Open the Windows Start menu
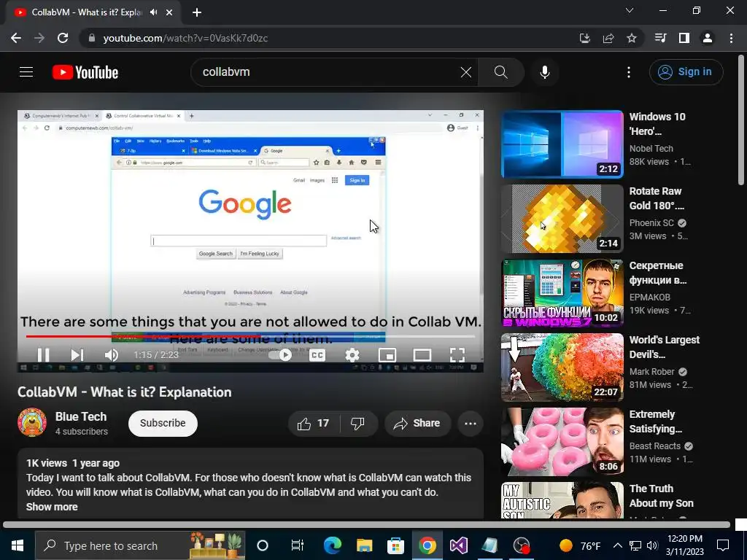This screenshot has width=747, height=560. (x=18, y=545)
